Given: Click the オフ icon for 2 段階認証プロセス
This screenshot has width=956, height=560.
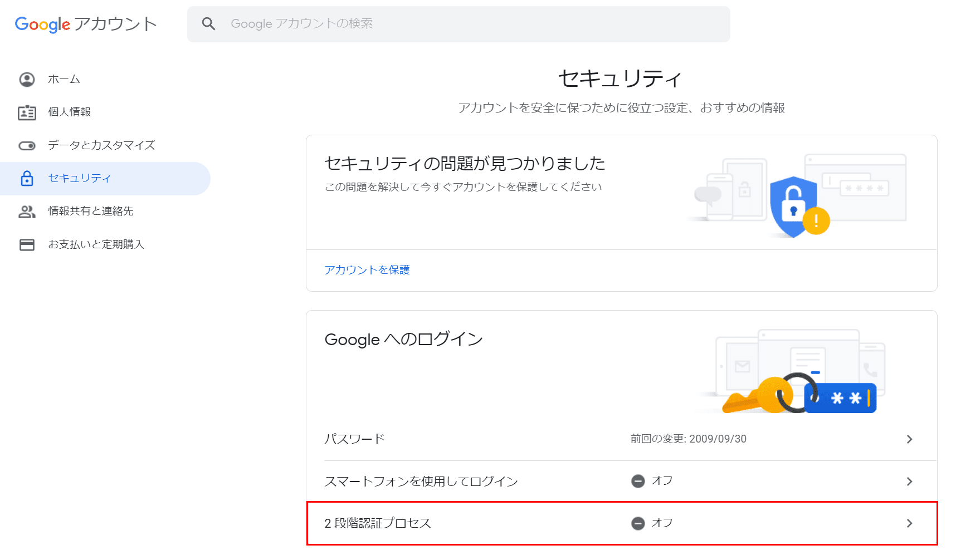Looking at the screenshot, I should [x=638, y=523].
